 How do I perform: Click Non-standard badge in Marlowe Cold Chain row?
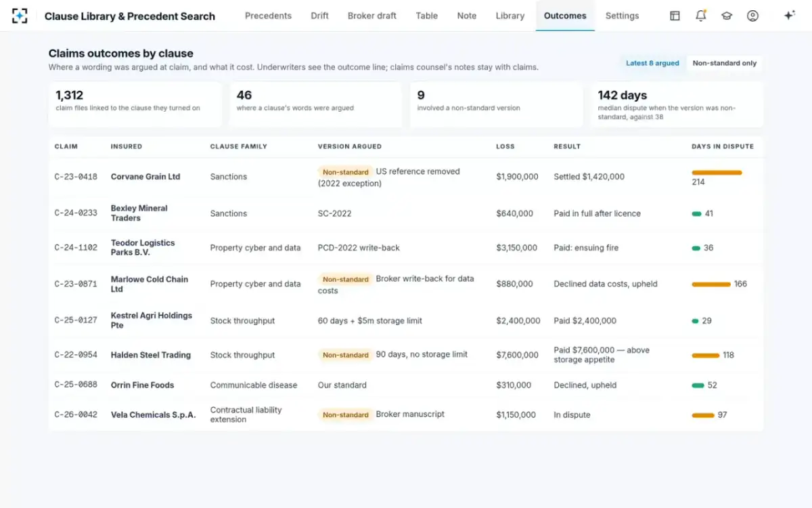coord(346,279)
